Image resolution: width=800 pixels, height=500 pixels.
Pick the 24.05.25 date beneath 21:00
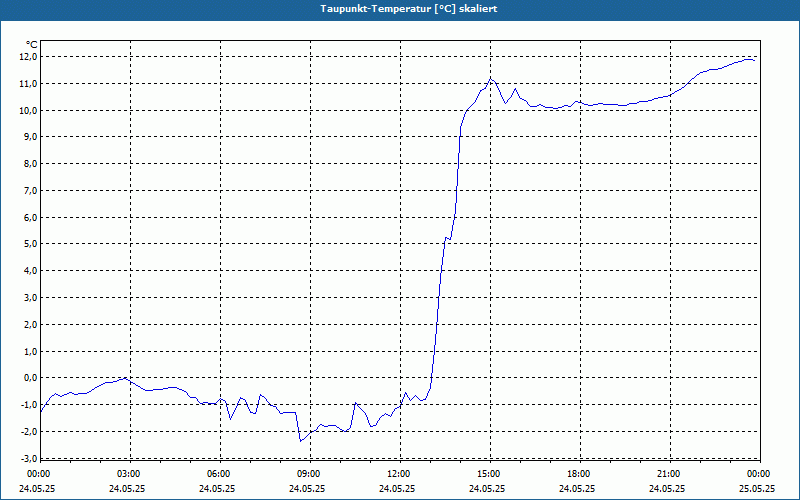(x=667, y=488)
